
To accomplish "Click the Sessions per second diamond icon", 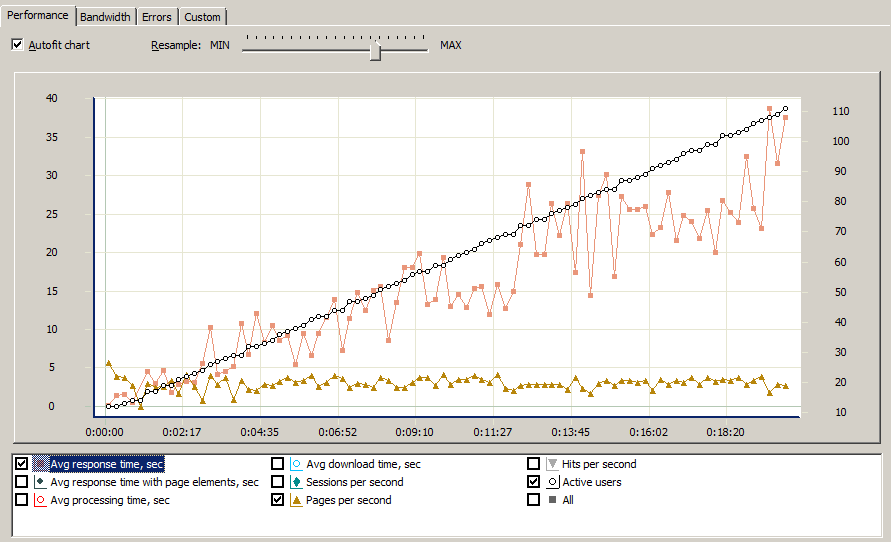I will click(x=296, y=482).
